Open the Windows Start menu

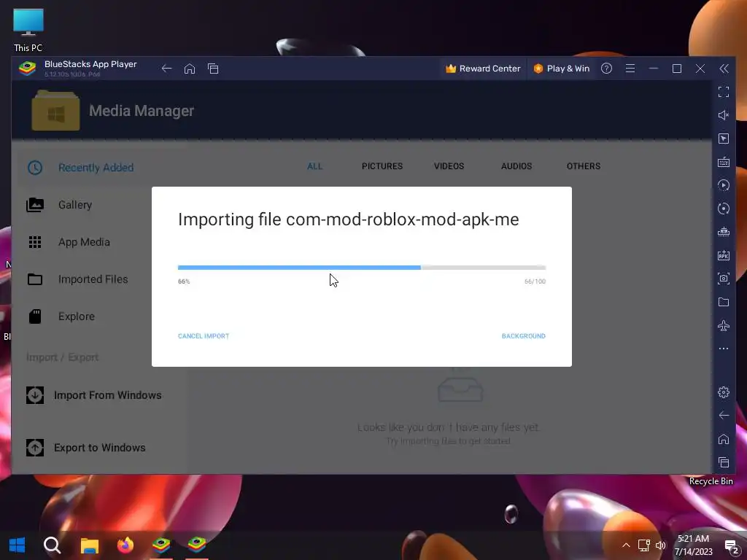point(18,545)
